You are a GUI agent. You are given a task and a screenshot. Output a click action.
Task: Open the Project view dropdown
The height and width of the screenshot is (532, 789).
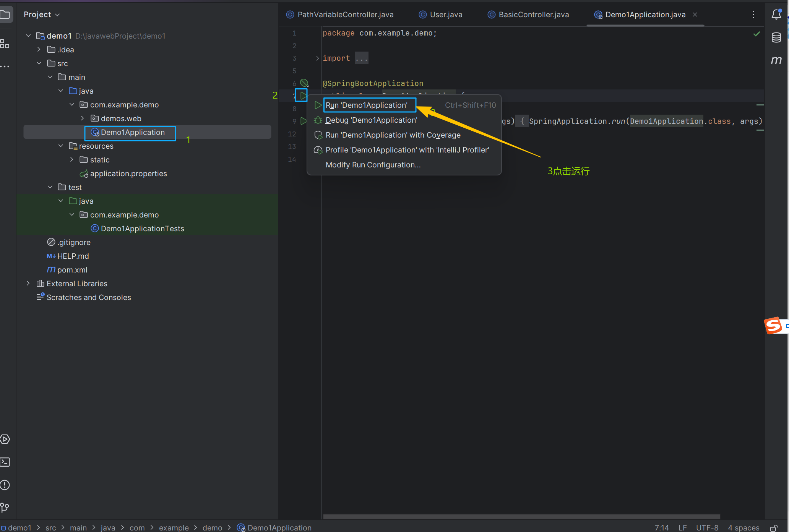point(42,15)
